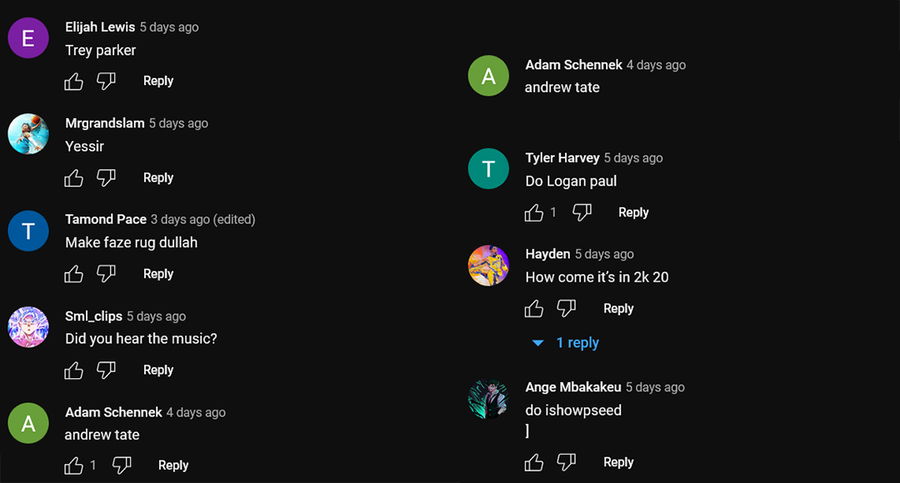Reply to Ange Mbakakeu's comment
Image resolution: width=900 pixels, height=483 pixels.
click(618, 462)
